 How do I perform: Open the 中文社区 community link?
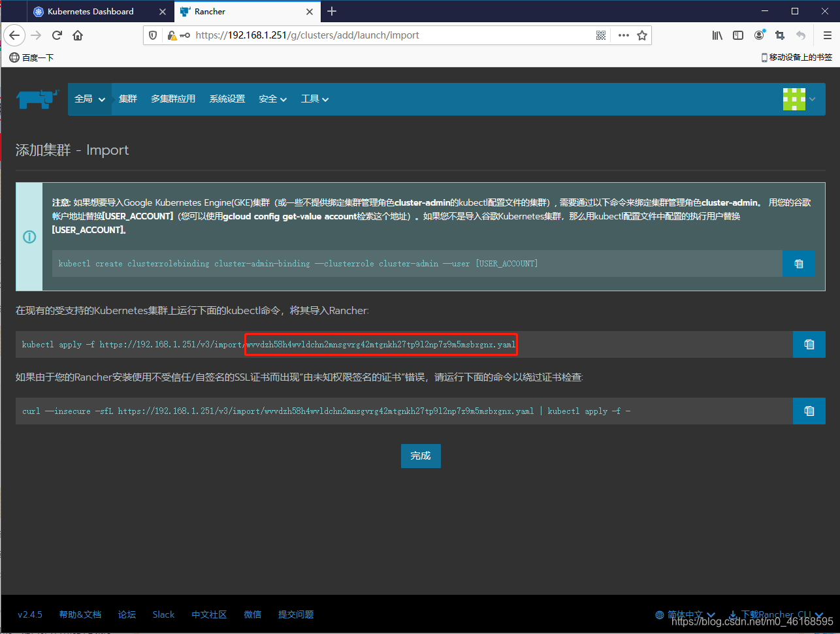209,614
